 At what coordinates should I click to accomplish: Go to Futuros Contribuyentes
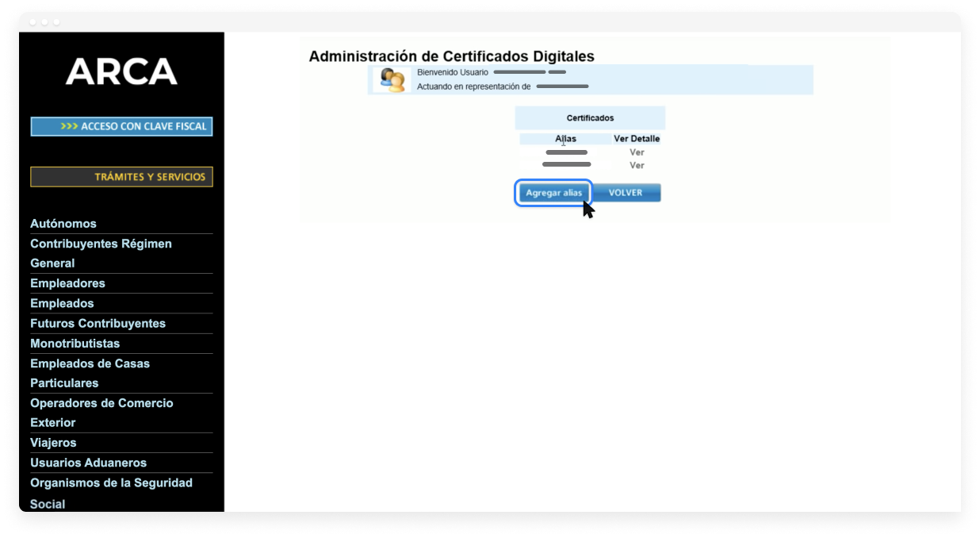point(98,323)
